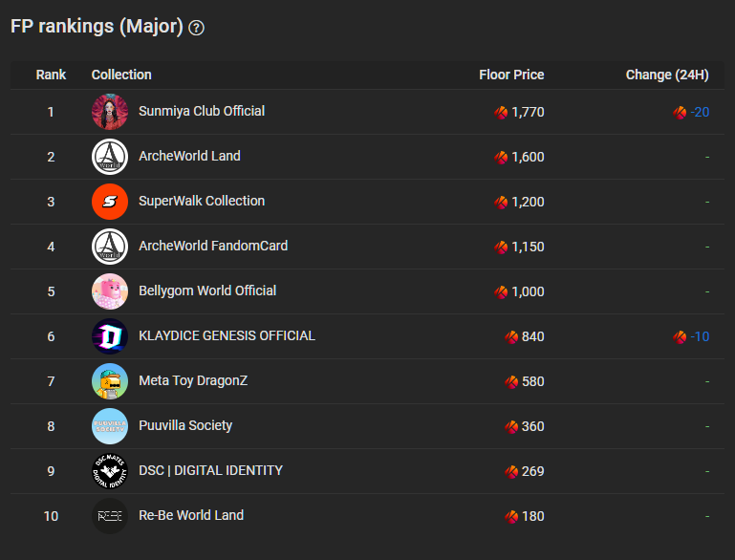The height and width of the screenshot is (560, 735).
Task: Open Bellygom World Official collection link
Action: tap(207, 291)
